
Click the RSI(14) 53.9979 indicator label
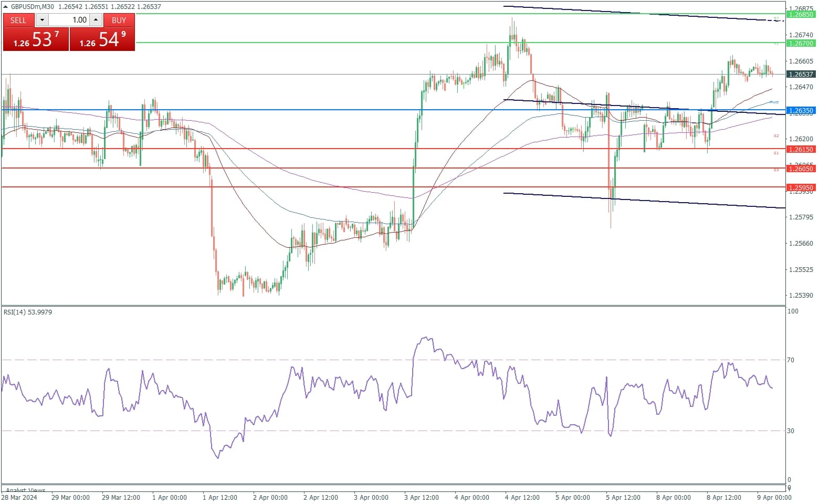28,312
